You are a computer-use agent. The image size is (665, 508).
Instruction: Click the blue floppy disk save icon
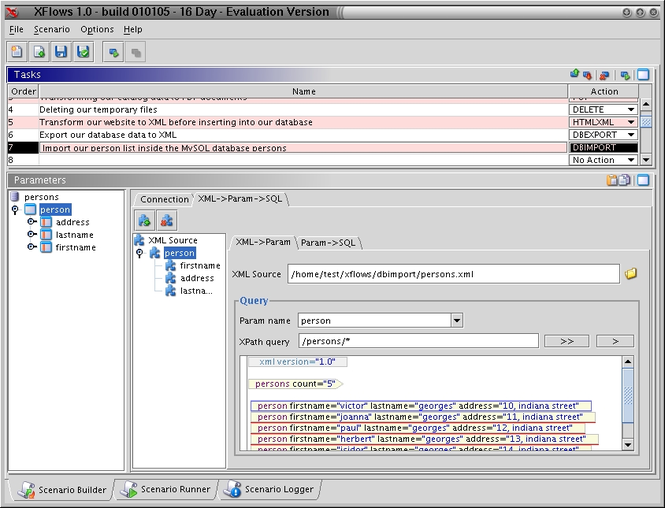[x=61, y=52]
